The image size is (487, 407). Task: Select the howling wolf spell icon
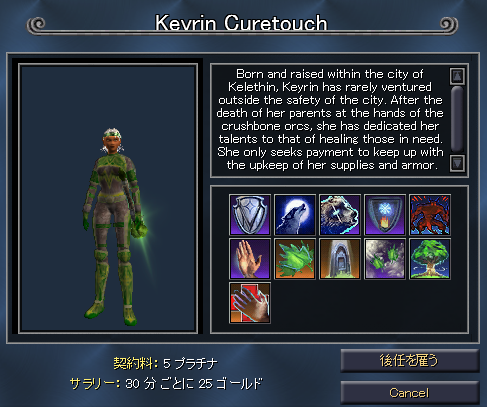295,215
